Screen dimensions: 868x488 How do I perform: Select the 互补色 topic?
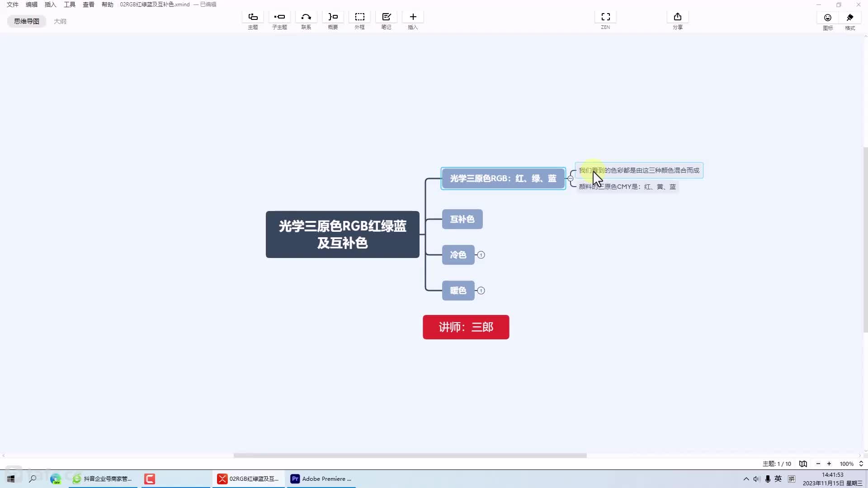(x=462, y=219)
